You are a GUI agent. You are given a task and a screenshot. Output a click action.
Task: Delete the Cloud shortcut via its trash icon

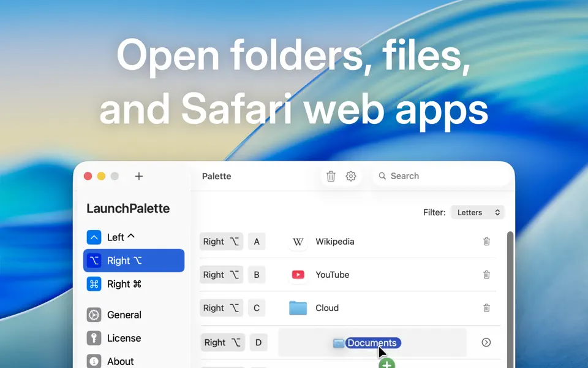point(486,308)
